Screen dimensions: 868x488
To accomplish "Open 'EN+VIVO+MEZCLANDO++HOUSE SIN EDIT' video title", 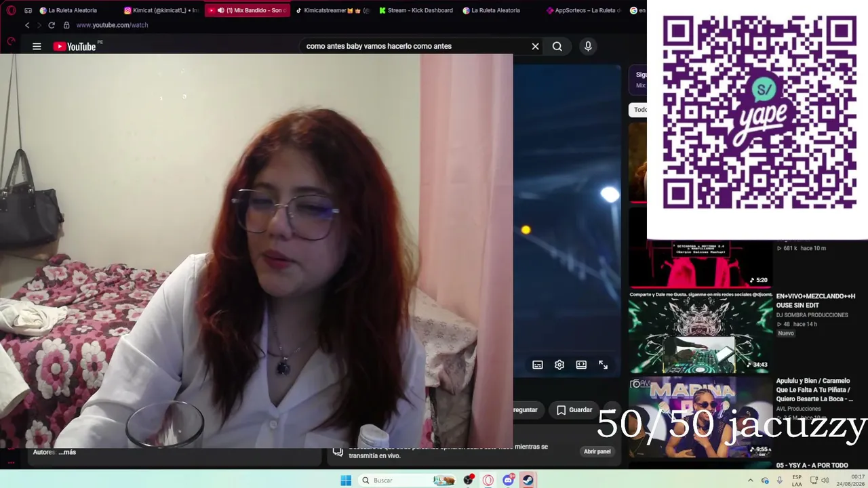I will tap(816, 301).
